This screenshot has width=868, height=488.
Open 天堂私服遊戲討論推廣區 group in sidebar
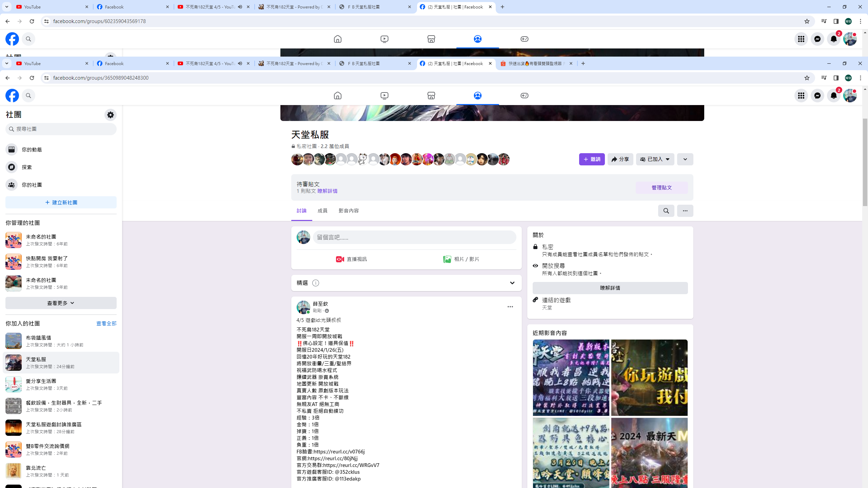pyautogui.click(x=61, y=428)
